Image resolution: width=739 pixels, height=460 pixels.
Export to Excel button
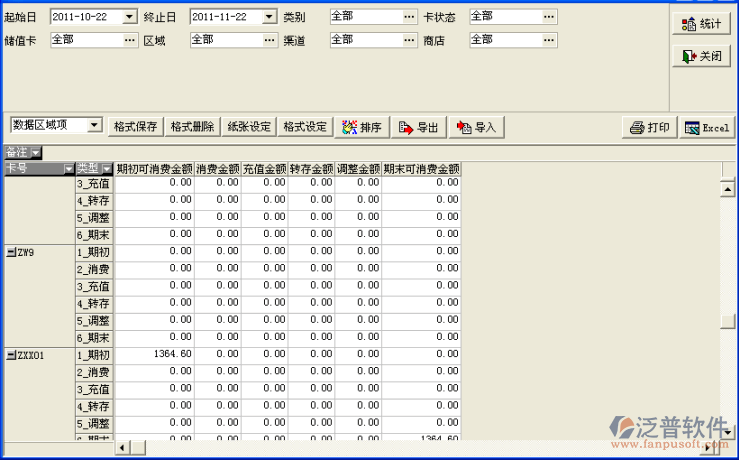[x=706, y=127]
